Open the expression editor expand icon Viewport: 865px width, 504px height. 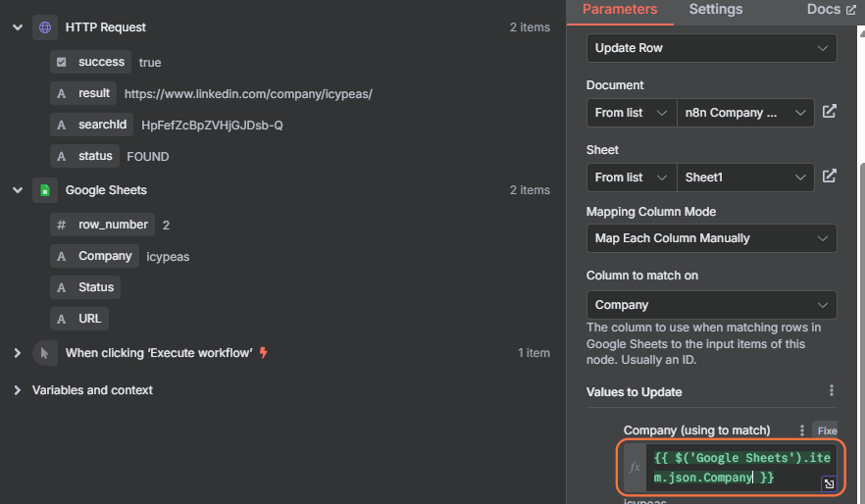pyautogui.click(x=829, y=483)
